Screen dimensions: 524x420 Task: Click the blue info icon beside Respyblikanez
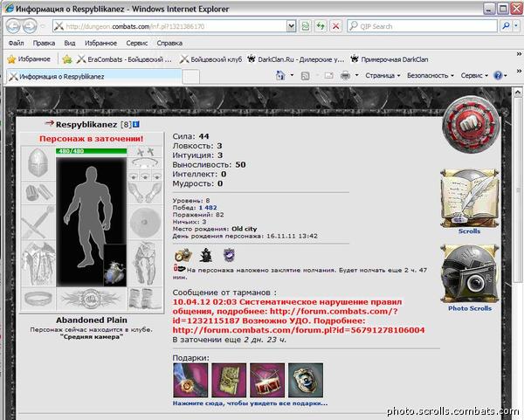(x=135, y=124)
